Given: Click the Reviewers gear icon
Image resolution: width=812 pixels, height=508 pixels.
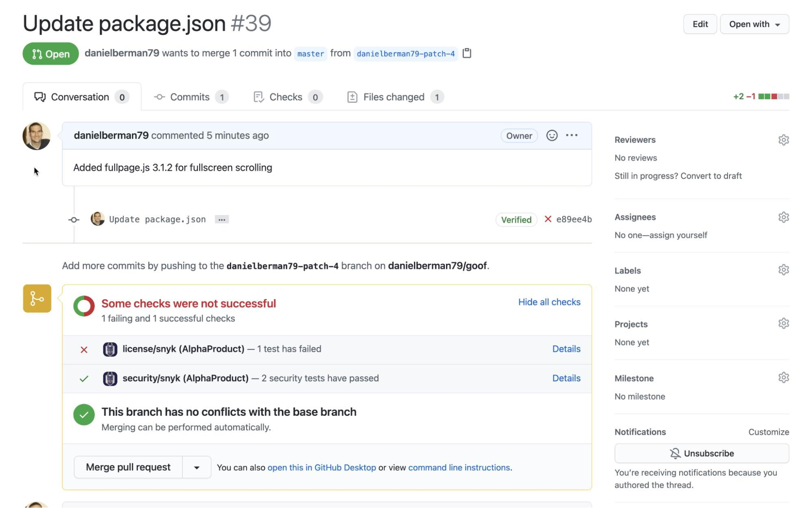Looking at the screenshot, I should (x=783, y=140).
